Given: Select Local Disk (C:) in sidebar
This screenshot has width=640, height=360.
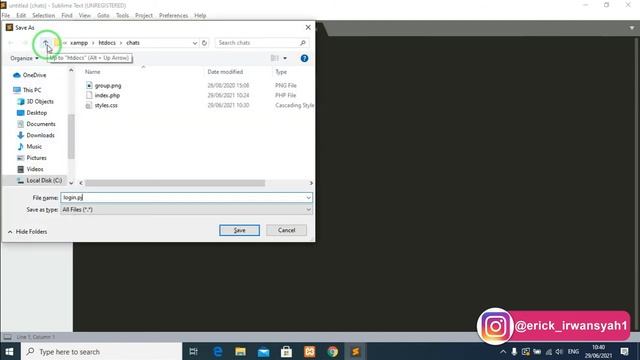Looking at the screenshot, I should [x=40, y=180].
